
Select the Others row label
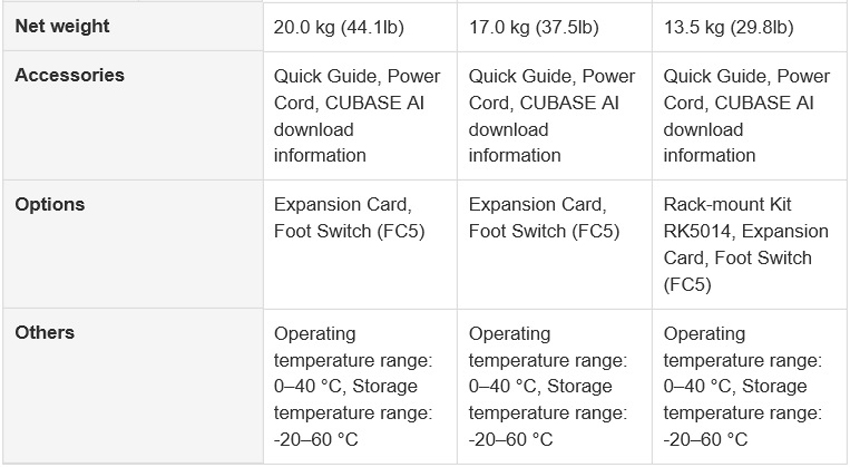coord(44,332)
